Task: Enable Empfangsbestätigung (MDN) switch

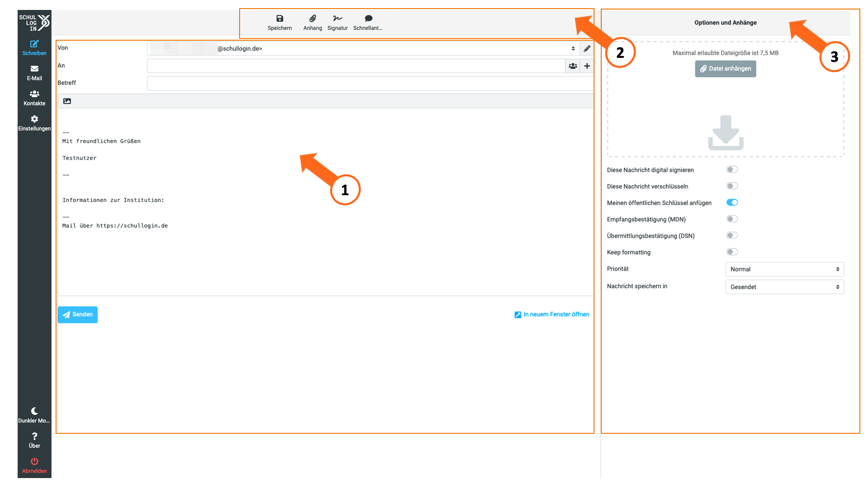Action: point(732,219)
